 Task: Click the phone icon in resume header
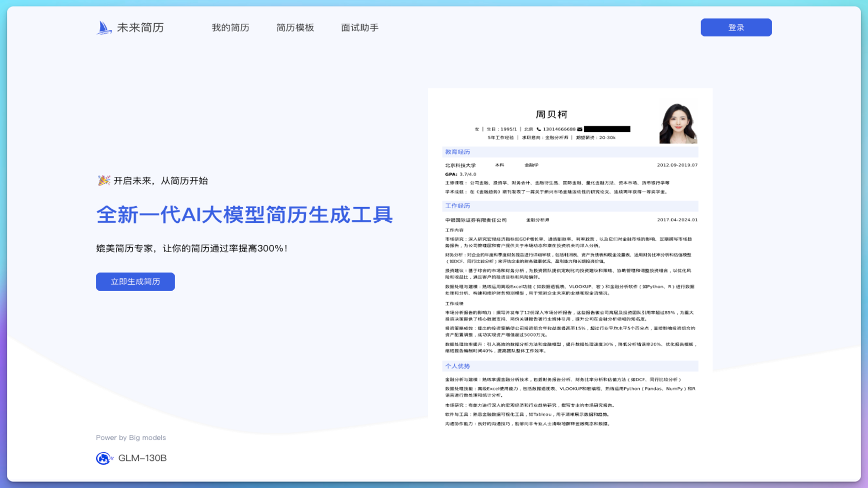coord(539,130)
